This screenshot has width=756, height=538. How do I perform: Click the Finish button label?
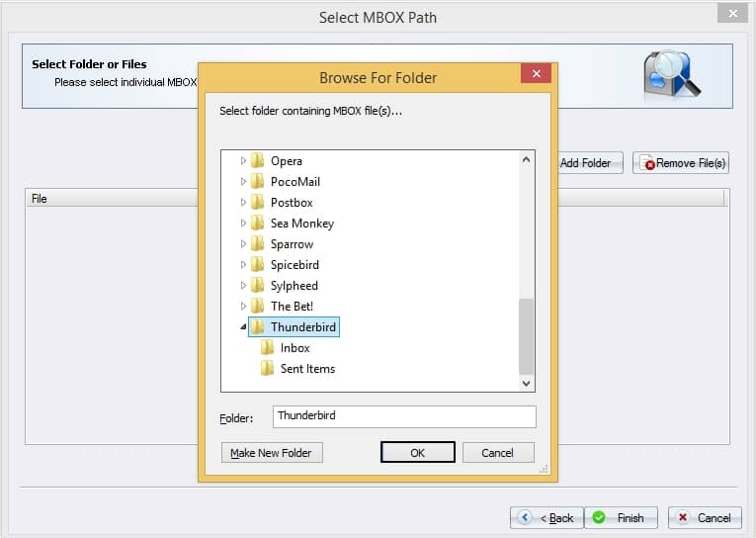(630, 518)
